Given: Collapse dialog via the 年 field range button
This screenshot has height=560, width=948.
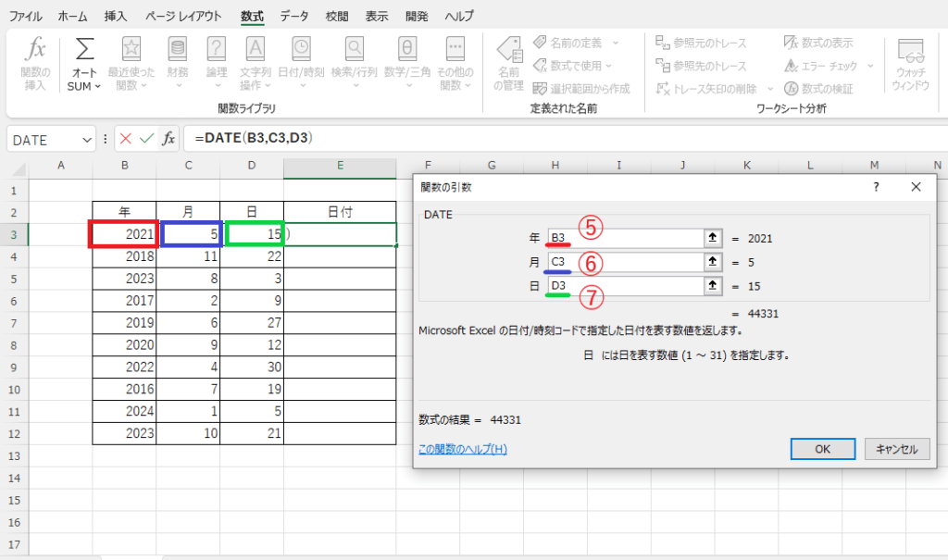Looking at the screenshot, I should tap(713, 238).
